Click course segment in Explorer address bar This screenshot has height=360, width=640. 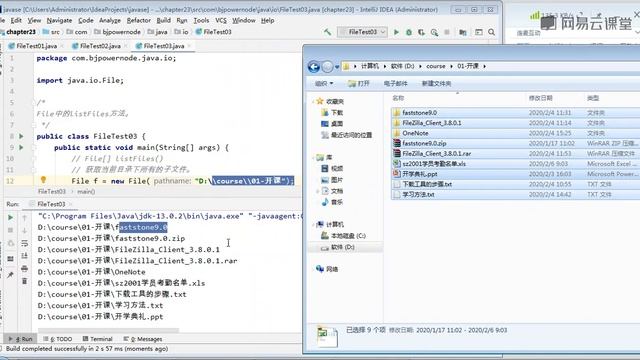pos(436,66)
